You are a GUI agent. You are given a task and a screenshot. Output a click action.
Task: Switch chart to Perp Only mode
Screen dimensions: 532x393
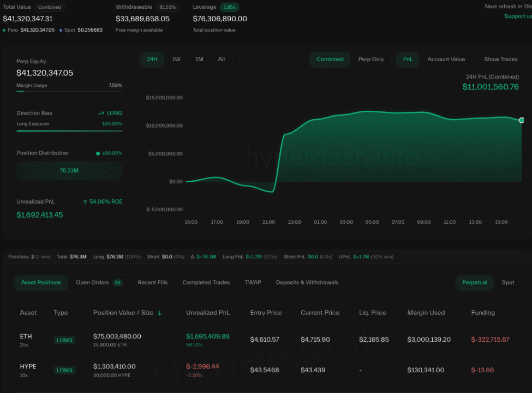[371, 59]
